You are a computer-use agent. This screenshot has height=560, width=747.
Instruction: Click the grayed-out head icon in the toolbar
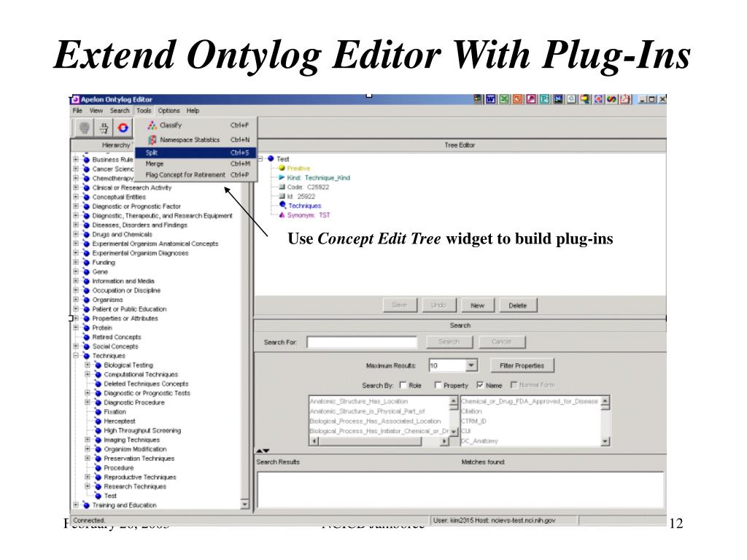tap(85, 128)
